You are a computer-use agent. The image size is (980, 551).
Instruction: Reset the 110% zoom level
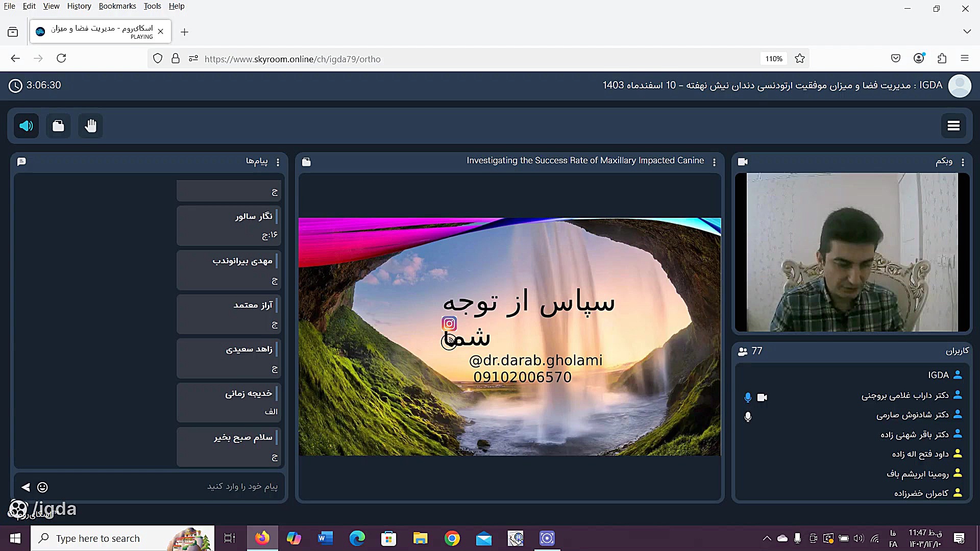774,59
